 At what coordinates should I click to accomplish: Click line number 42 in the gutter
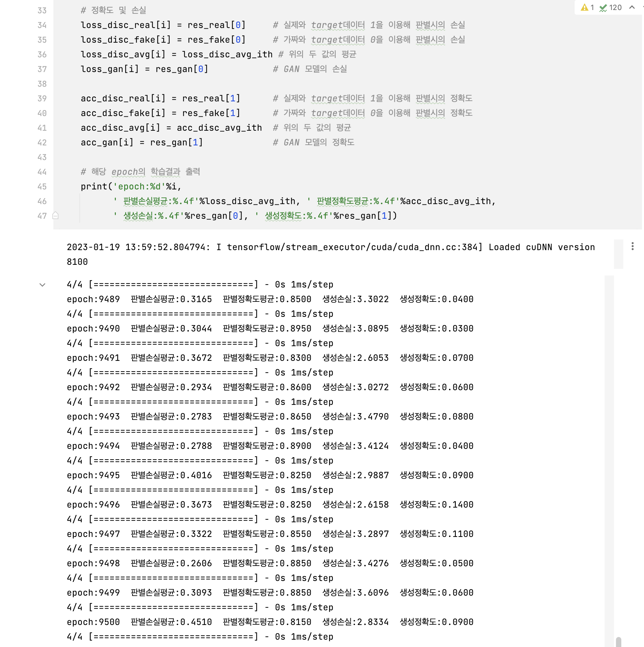pyautogui.click(x=42, y=143)
